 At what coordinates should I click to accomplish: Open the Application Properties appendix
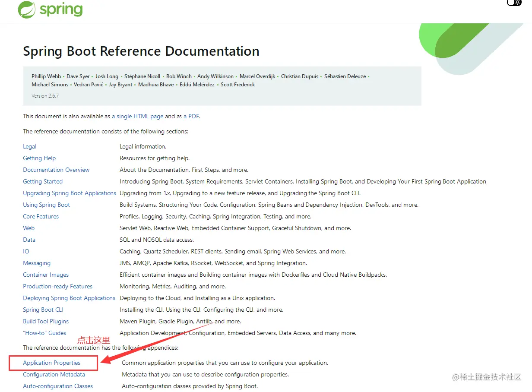click(x=51, y=363)
